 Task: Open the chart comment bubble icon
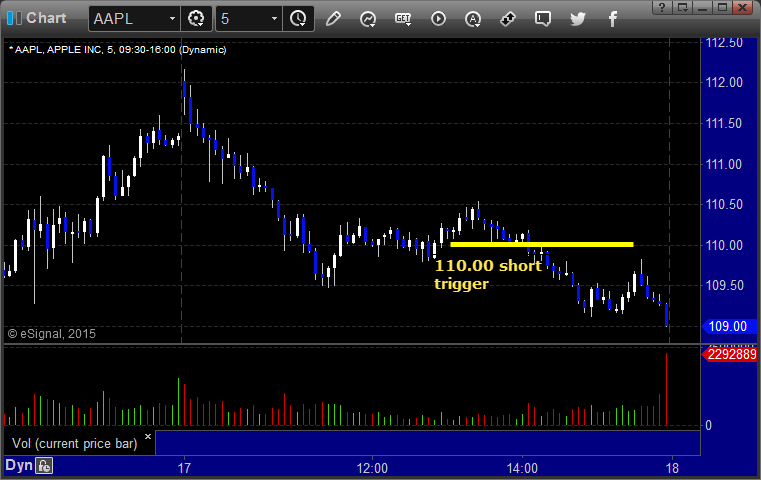[x=543, y=19]
